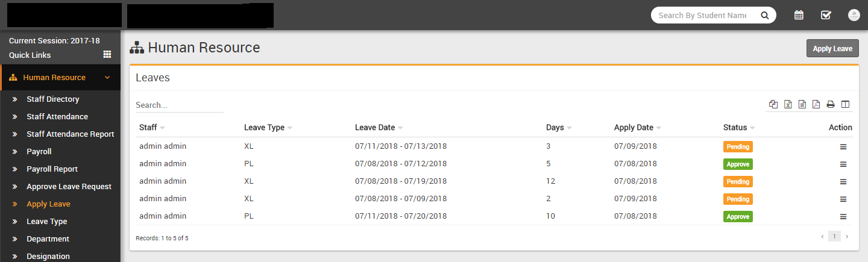Open the Quick Links grid
This screenshot has width=868, height=262.
(x=107, y=54)
